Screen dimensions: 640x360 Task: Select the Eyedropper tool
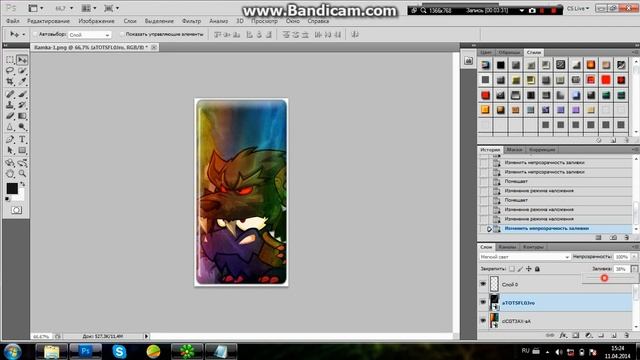(x=22, y=81)
